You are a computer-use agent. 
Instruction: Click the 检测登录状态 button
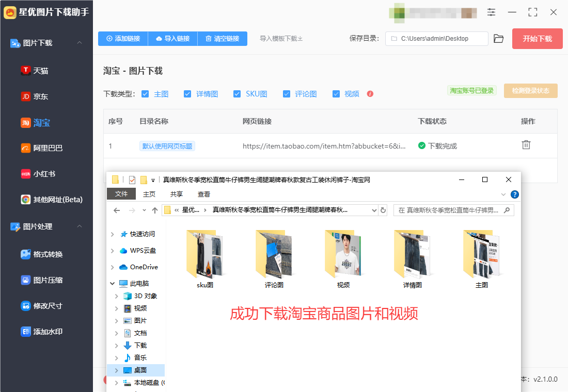(530, 90)
